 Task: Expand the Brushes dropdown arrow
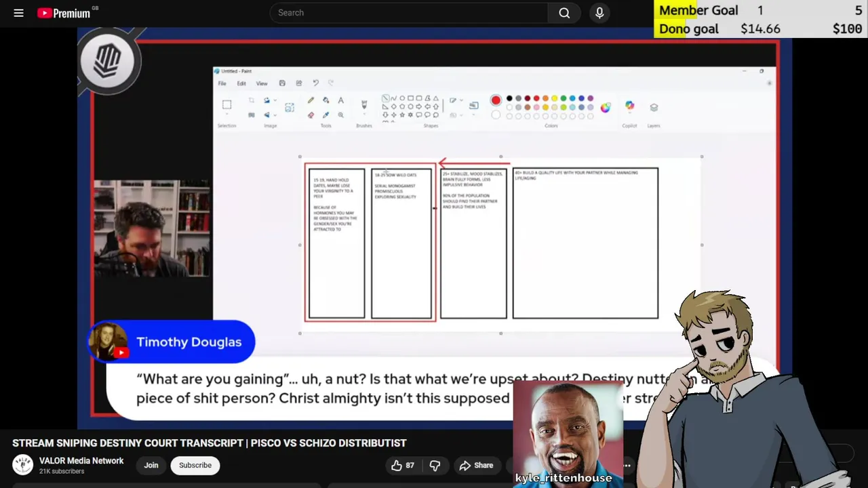pyautogui.click(x=364, y=114)
